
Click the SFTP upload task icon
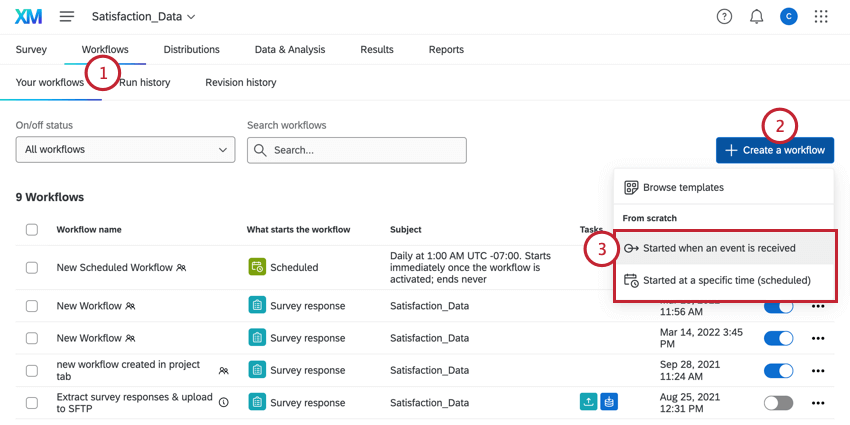pyautogui.click(x=588, y=402)
